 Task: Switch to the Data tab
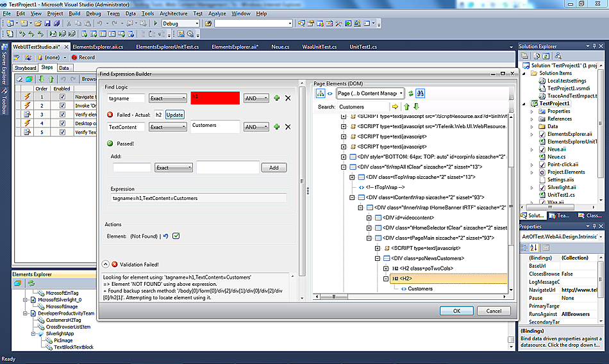click(64, 68)
